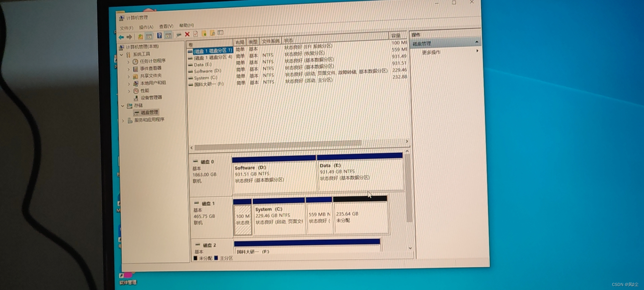Select the 235.64 GB unallocated (未分配) block

pos(361,215)
